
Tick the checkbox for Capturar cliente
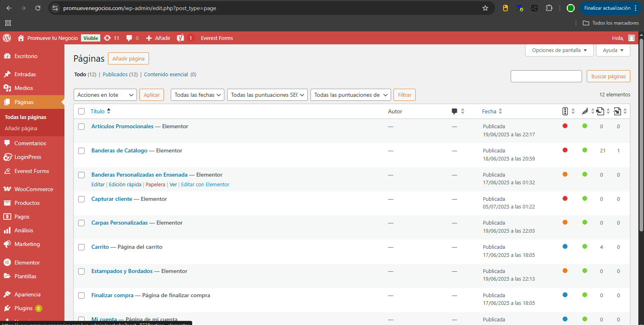click(x=81, y=199)
